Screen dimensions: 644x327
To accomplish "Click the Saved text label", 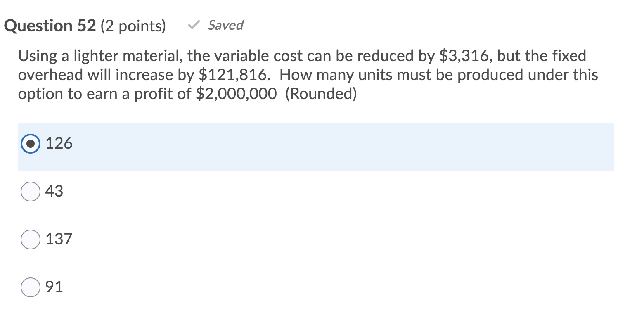I will click(225, 26).
